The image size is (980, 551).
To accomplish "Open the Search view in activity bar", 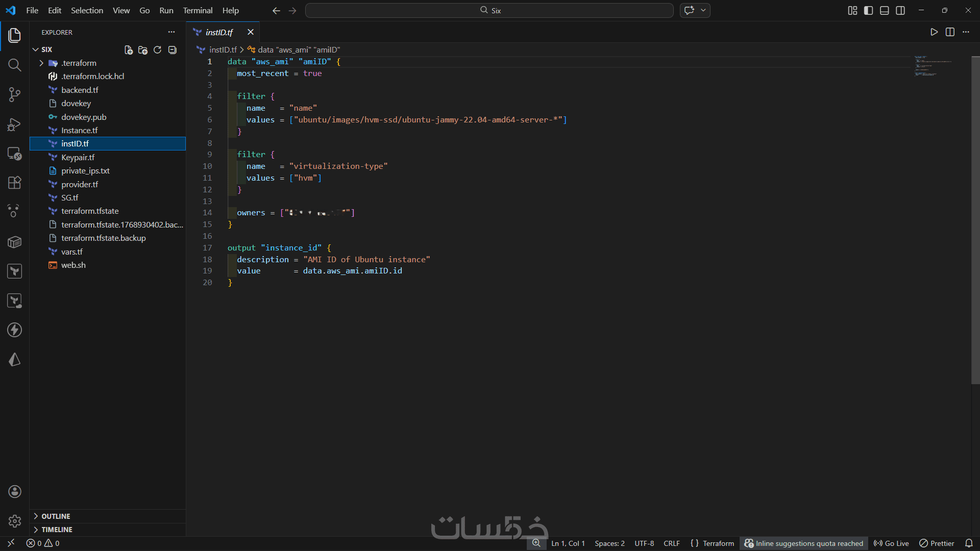I will tap(14, 65).
